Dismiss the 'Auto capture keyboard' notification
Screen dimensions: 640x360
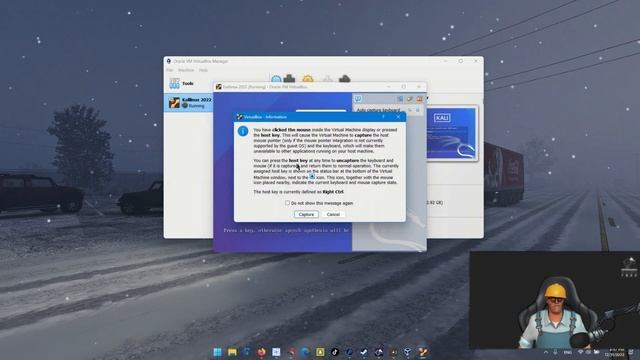pyautogui.click(x=418, y=110)
